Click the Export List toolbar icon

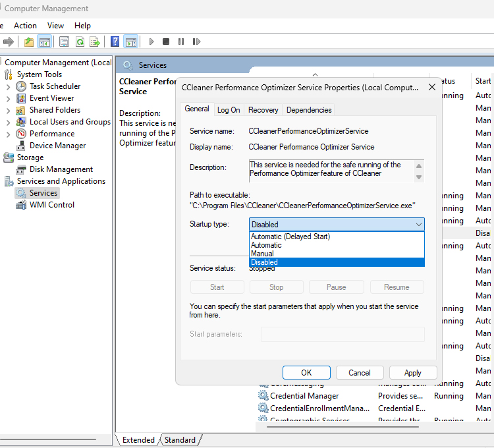(95, 42)
